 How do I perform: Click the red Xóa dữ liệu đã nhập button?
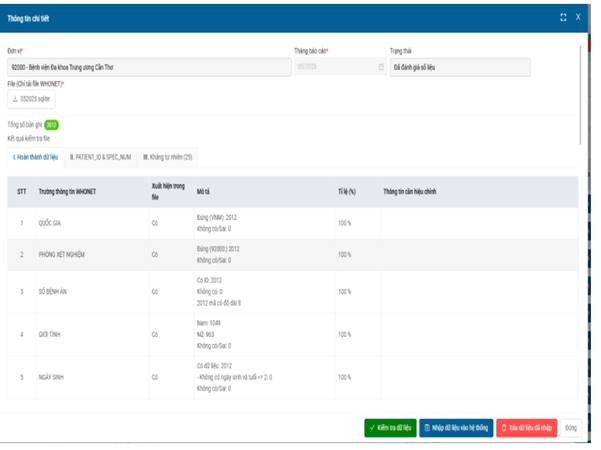coord(526,427)
